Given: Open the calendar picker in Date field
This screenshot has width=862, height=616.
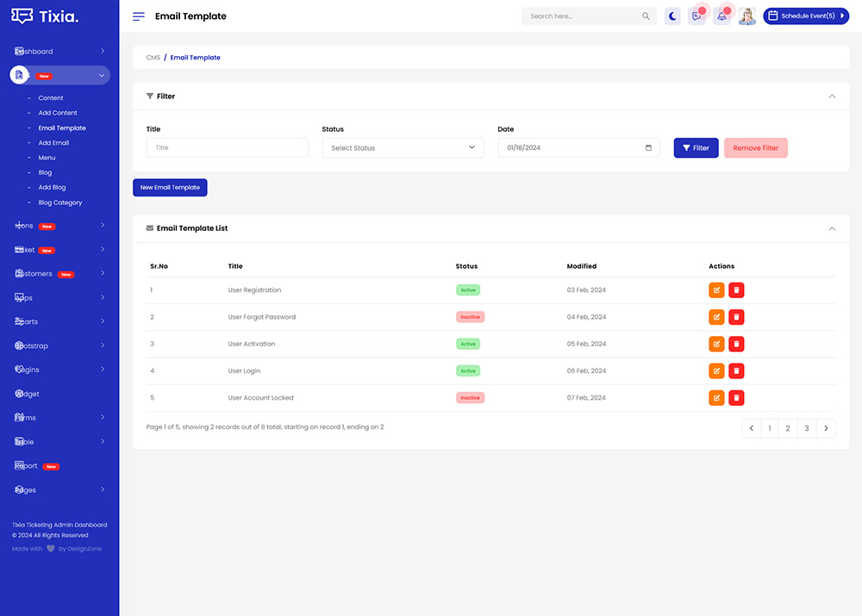Looking at the screenshot, I should coord(648,148).
